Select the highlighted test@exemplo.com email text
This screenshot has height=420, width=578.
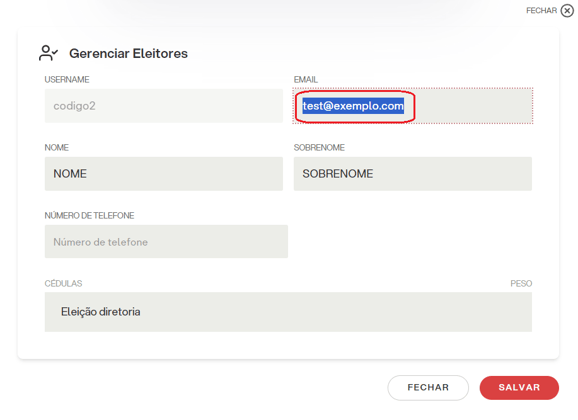pos(353,106)
